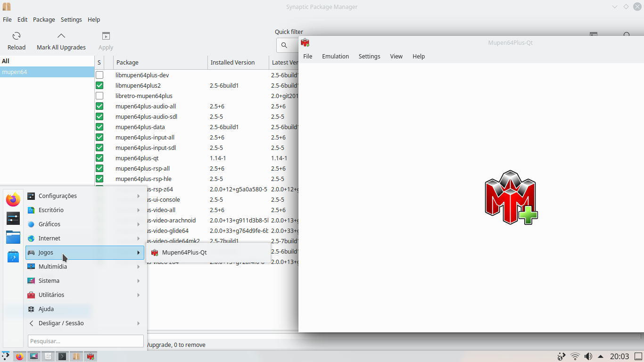Select the mupen64plus-rsp-all package name
The image size is (644, 362).
tap(142, 168)
